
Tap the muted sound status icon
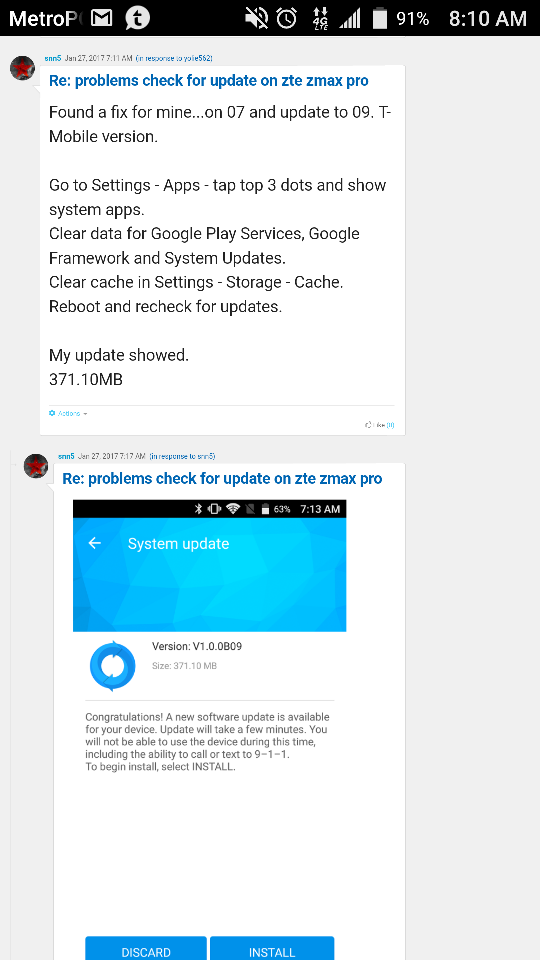pyautogui.click(x=257, y=19)
